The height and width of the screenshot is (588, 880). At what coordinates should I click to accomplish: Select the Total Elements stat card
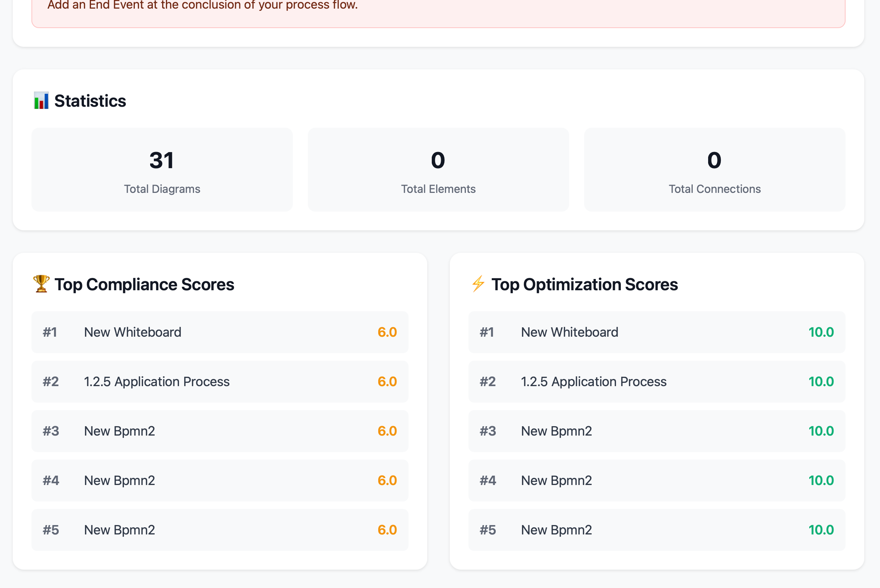[x=438, y=170]
